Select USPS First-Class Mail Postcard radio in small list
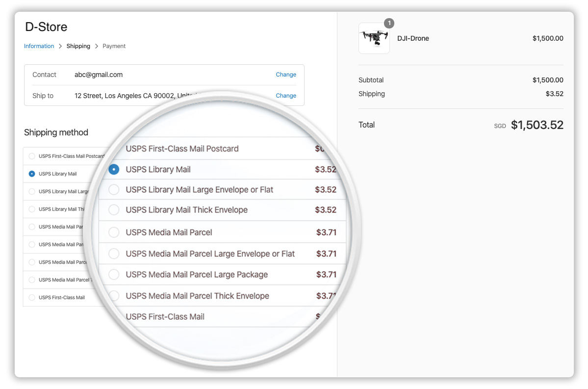Viewport: 588px width, 389px height. [32, 156]
